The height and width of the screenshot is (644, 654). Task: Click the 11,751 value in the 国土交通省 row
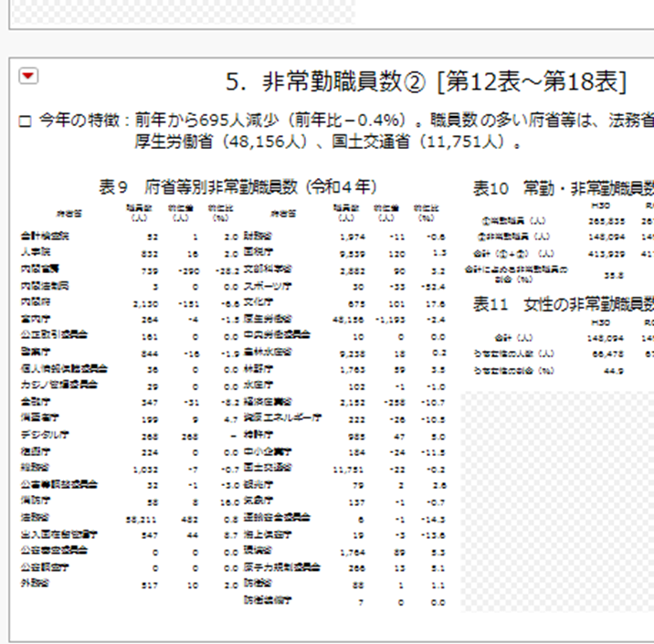348,470
